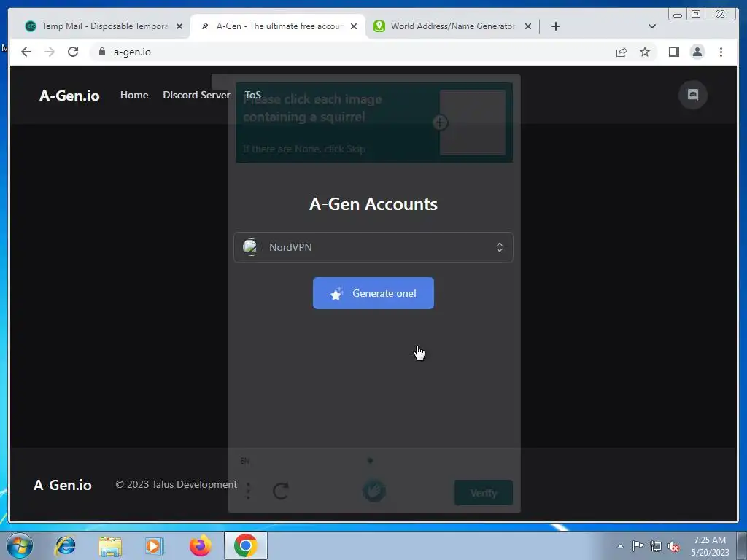Click © 2023 Talus Development text
747x560 pixels.
pyautogui.click(x=177, y=484)
